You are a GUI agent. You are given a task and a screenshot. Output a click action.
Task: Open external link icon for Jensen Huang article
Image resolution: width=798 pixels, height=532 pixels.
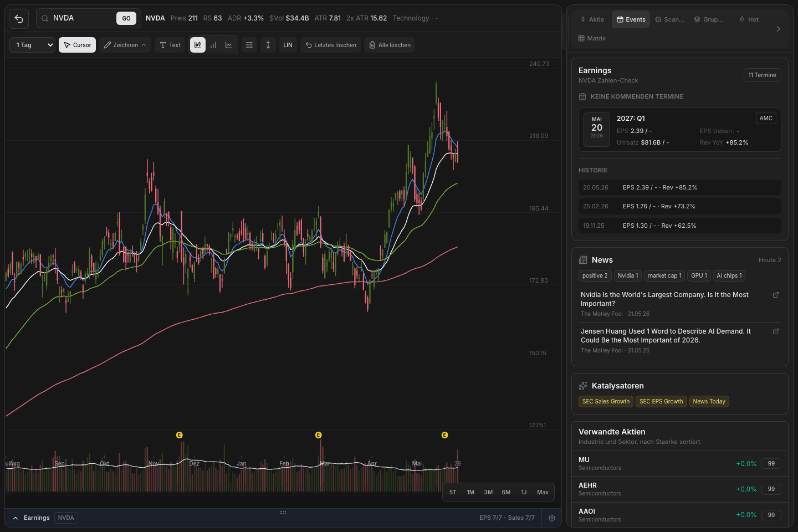[776, 331]
